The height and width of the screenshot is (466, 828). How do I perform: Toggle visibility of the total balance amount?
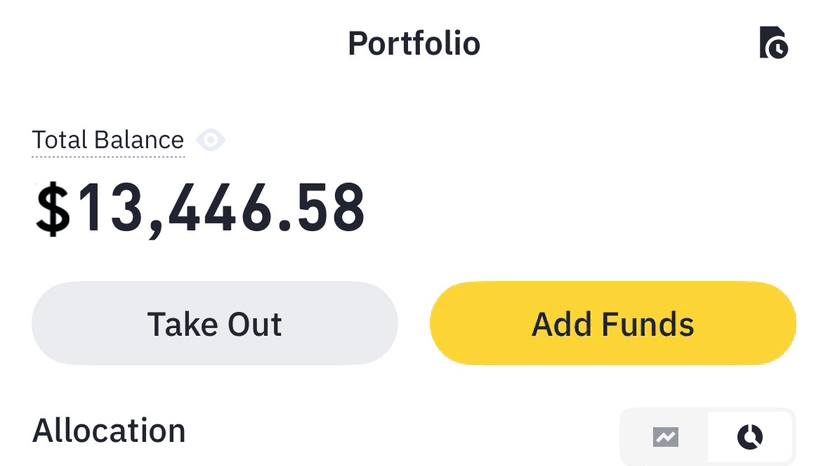click(210, 140)
